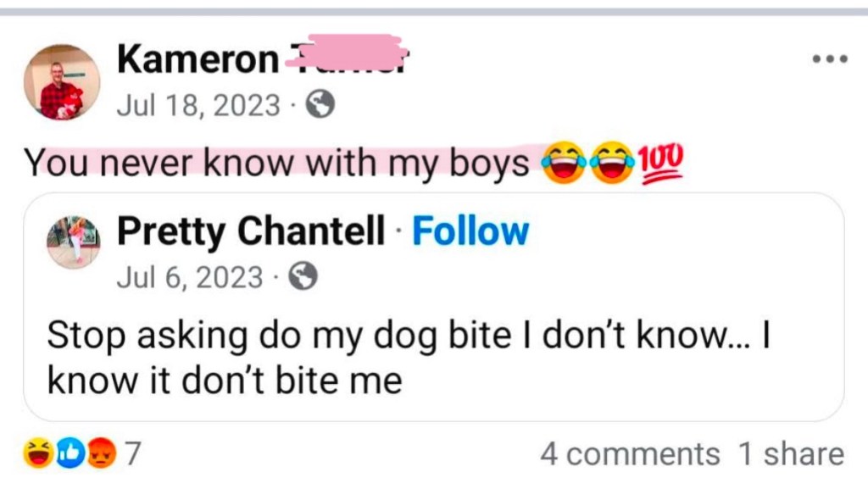Open Kameron's profile via name
Viewport: 868px width, 478px height.
click(198, 59)
